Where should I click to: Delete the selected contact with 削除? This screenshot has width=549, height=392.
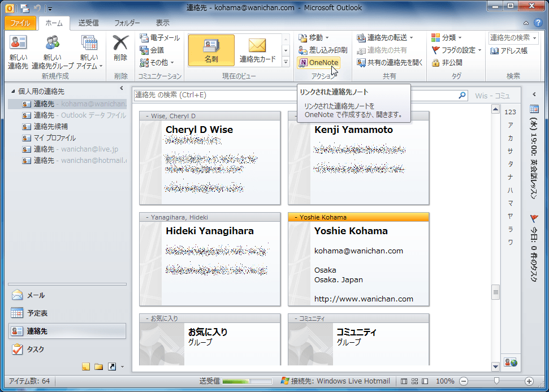click(x=120, y=49)
